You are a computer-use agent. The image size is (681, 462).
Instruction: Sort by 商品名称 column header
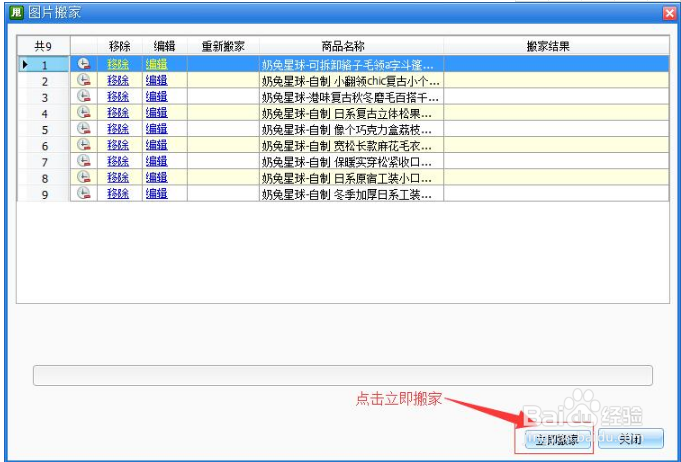coord(351,46)
